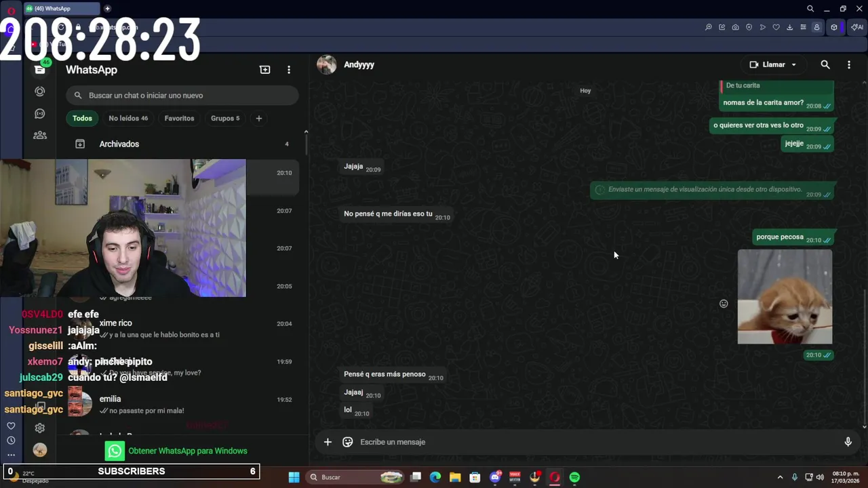The width and height of the screenshot is (868, 488).
Task: Click the Windows taskbar Buscar search box
Action: tap(355, 477)
